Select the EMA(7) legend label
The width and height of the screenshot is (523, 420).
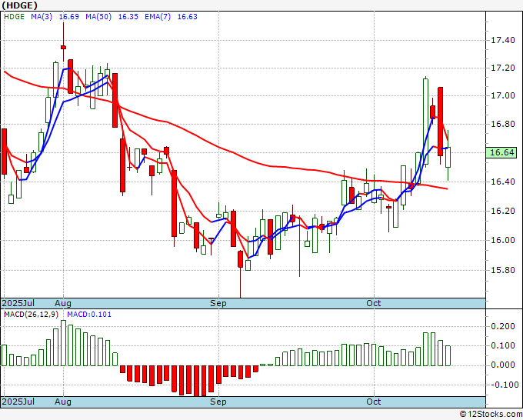point(158,17)
